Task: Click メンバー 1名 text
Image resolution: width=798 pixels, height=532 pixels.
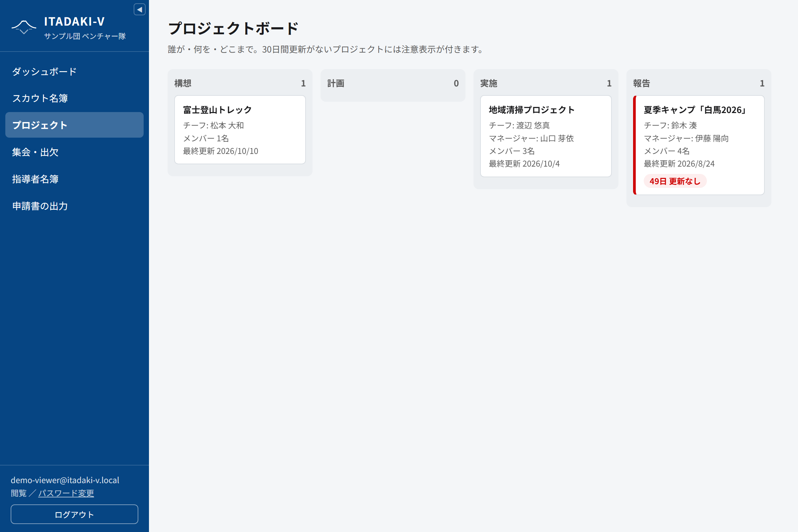Action: (206, 138)
